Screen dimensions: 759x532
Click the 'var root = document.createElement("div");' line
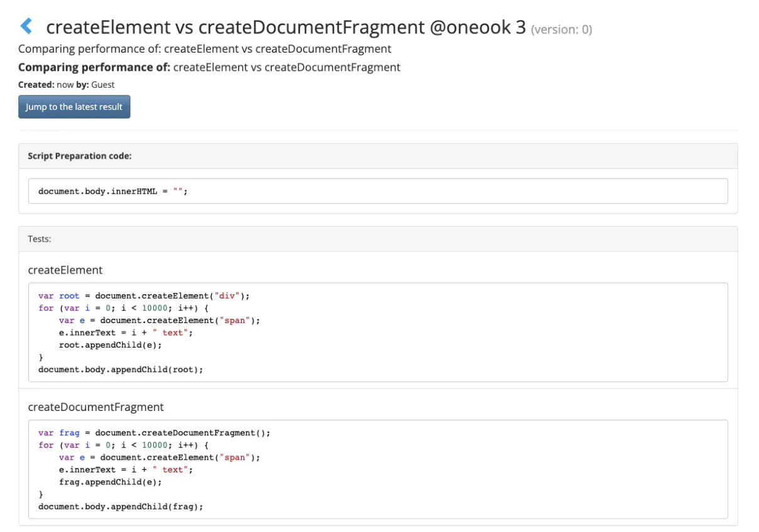(144, 295)
